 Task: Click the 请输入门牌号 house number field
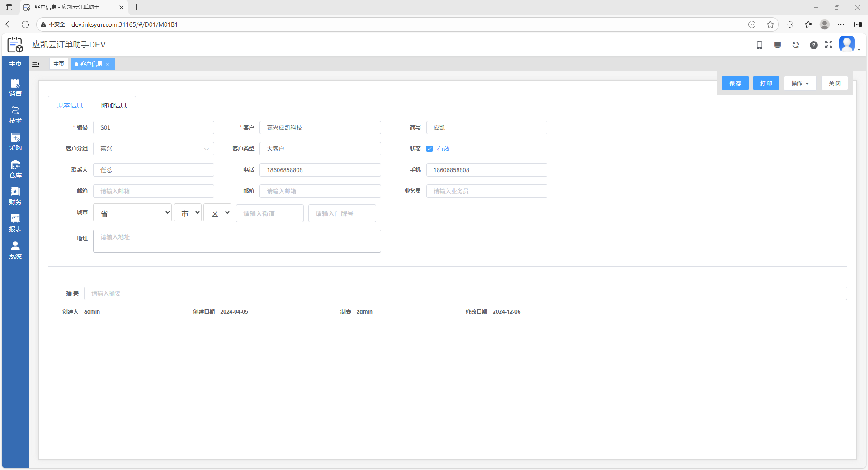342,213
